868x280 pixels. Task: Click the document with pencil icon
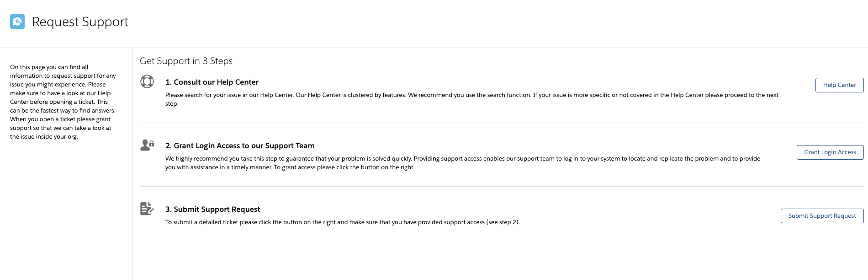(147, 209)
